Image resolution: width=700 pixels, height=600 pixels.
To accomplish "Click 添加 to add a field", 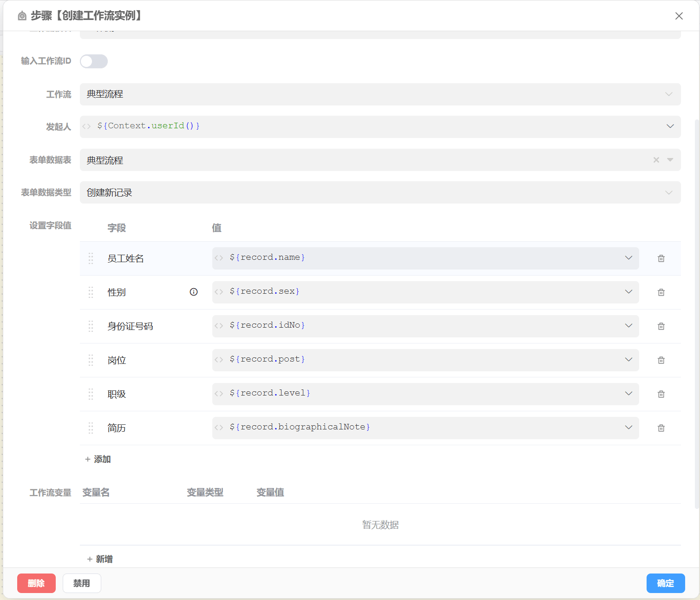I will [x=98, y=459].
